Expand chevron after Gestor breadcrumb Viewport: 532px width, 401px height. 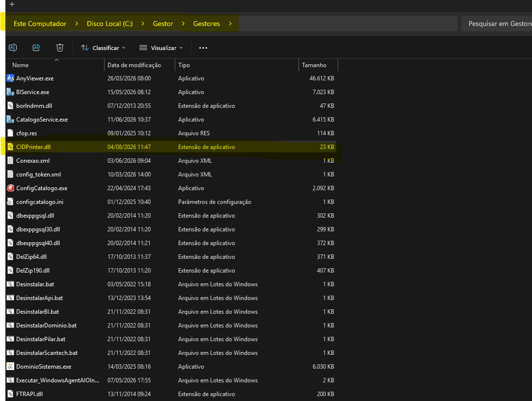(x=183, y=24)
